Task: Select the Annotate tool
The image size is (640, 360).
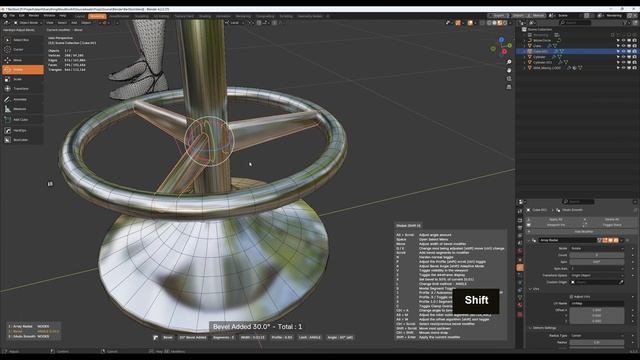Action: coord(22,100)
